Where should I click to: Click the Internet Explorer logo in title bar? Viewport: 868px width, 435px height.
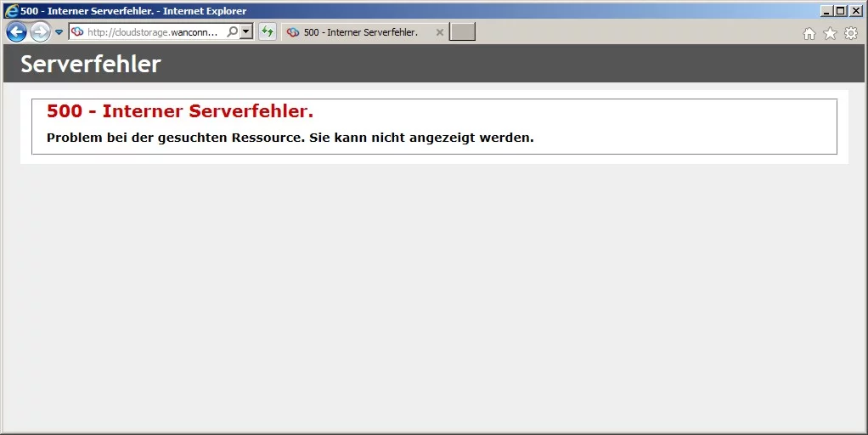coord(11,10)
